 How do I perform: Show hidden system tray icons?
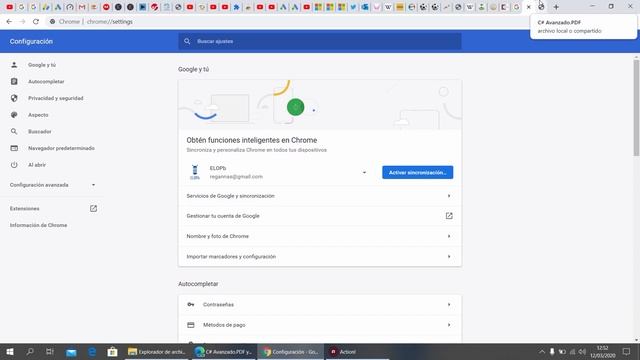pos(542,351)
